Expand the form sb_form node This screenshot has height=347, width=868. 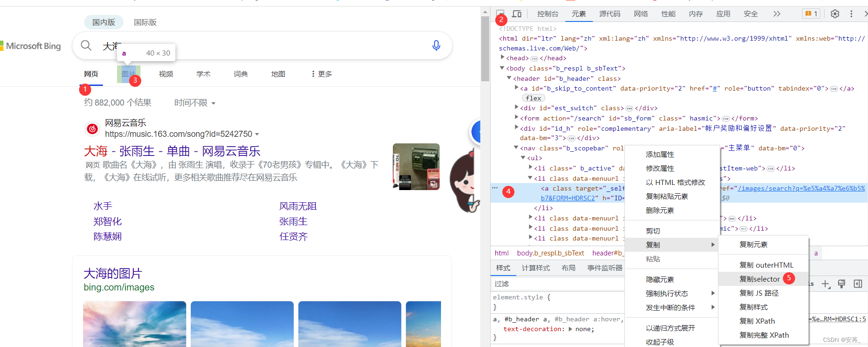[x=517, y=118]
